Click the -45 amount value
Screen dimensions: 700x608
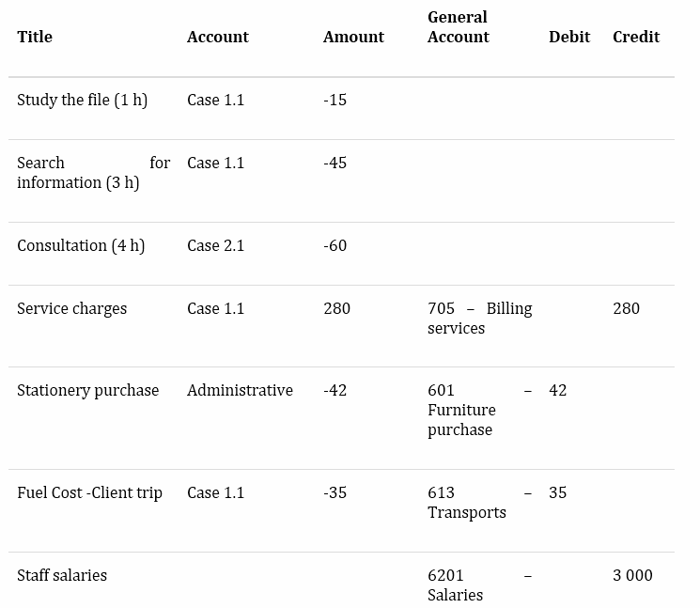pyautogui.click(x=334, y=163)
